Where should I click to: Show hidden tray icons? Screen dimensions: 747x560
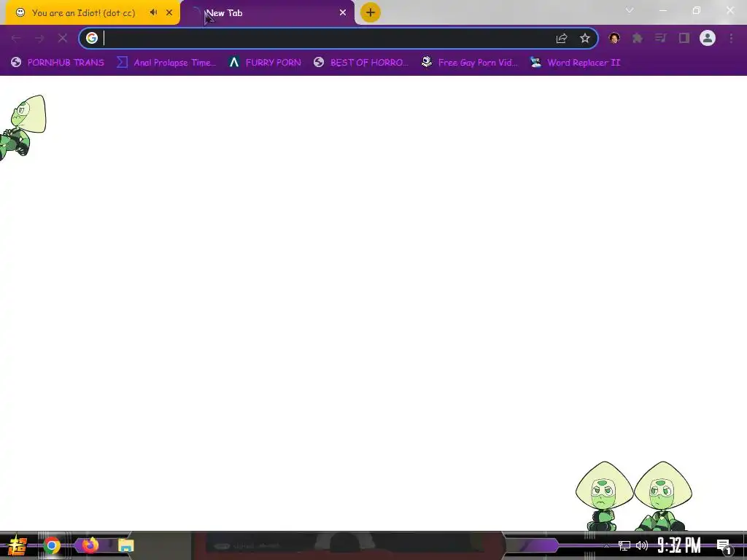[x=606, y=545]
